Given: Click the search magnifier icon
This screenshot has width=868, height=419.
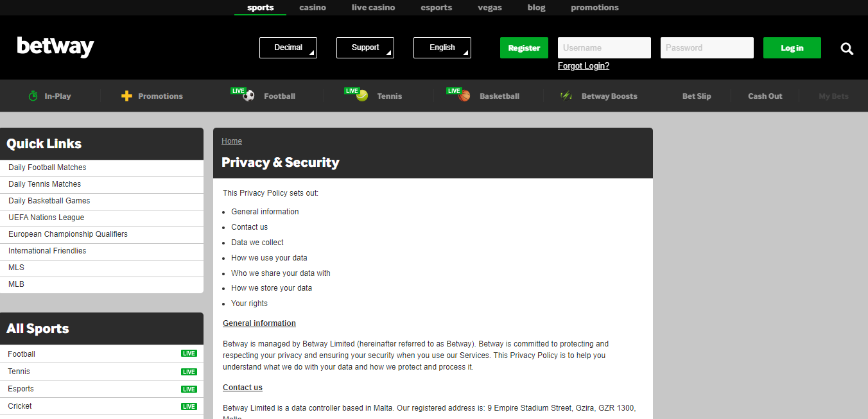Looking at the screenshot, I should 847,49.
